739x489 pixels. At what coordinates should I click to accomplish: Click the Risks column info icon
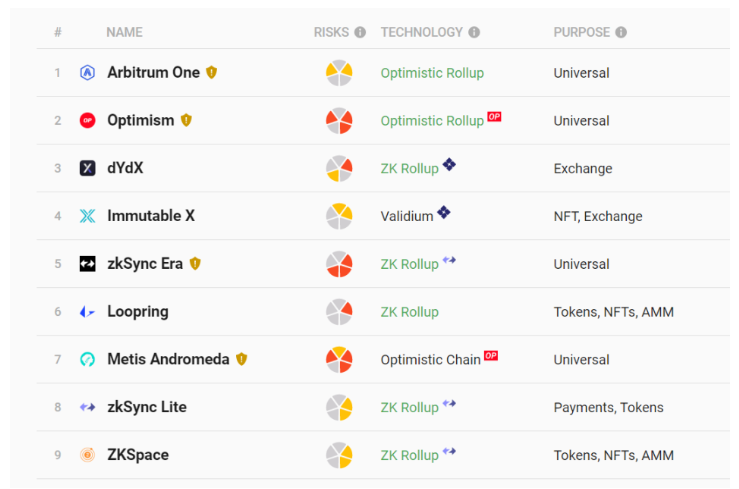360,32
